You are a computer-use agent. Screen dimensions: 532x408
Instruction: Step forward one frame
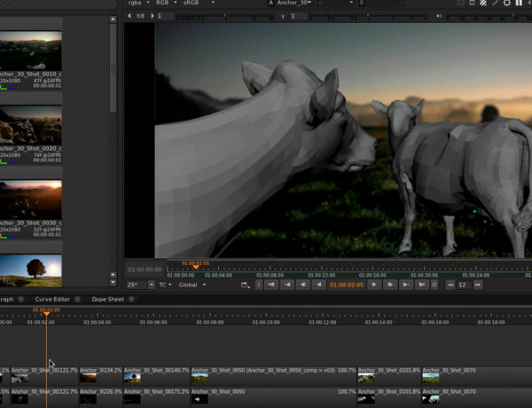(389, 285)
